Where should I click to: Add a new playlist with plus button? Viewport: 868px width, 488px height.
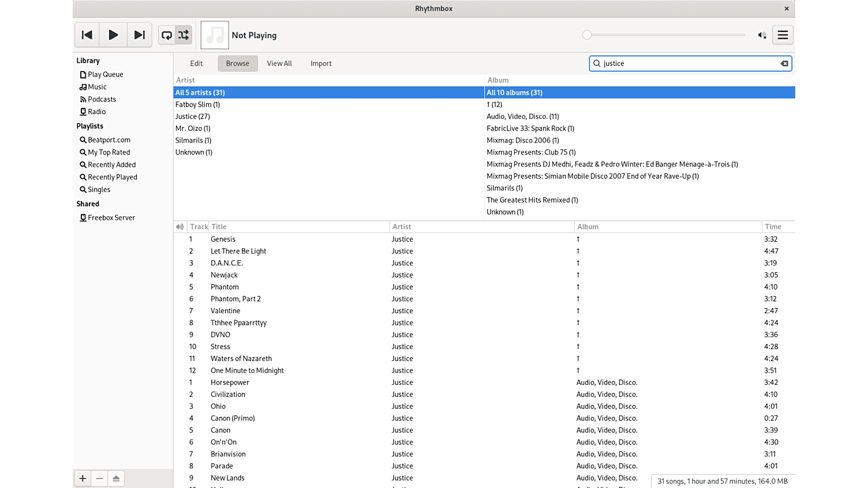[83, 478]
